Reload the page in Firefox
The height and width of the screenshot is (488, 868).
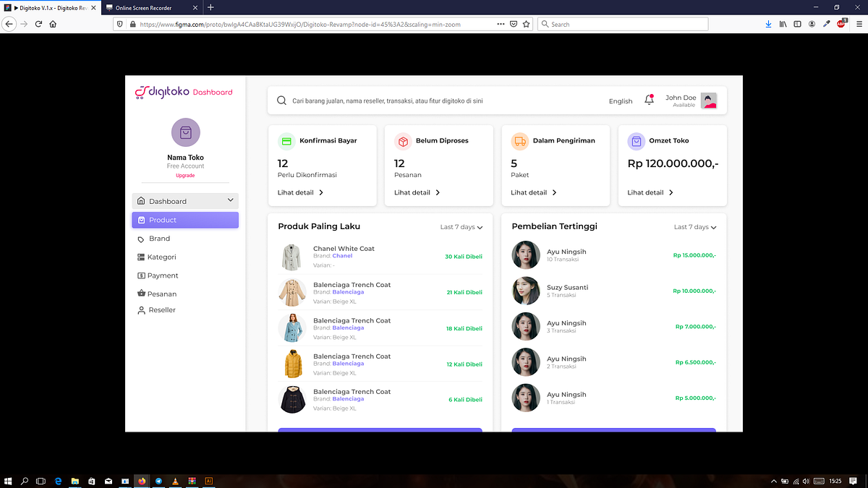[x=38, y=24]
